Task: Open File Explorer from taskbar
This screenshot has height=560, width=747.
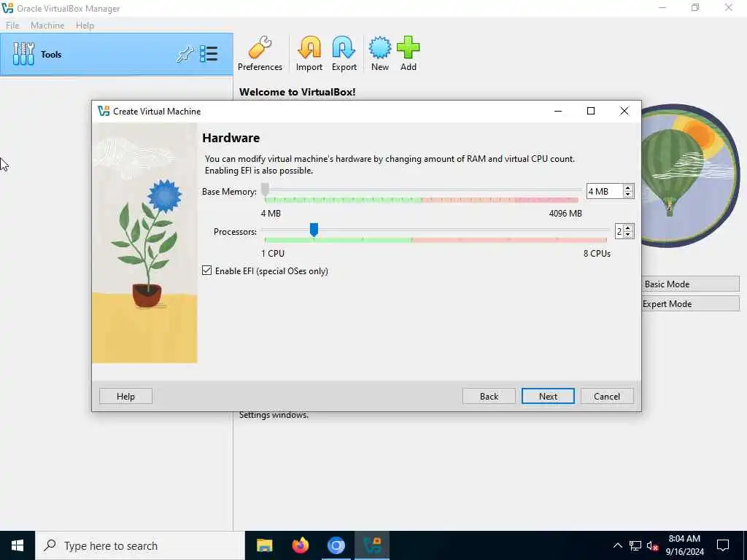Action: (x=264, y=545)
